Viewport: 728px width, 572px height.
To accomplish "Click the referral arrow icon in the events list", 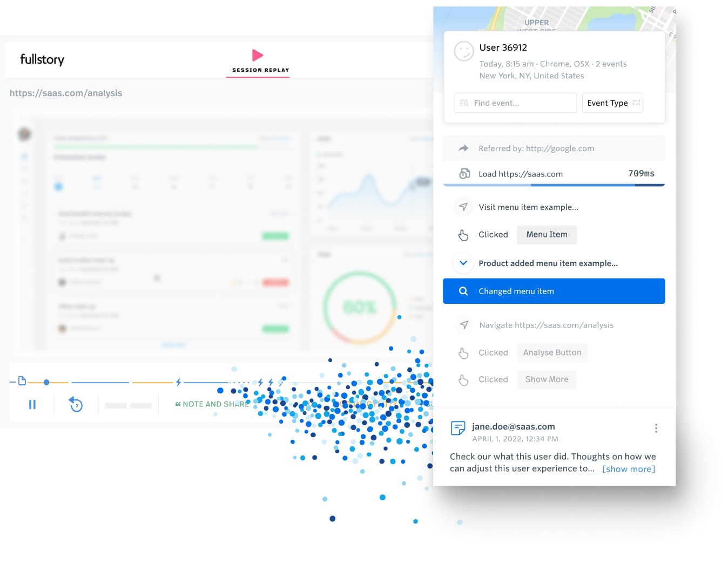I will pyautogui.click(x=463, y=148).
